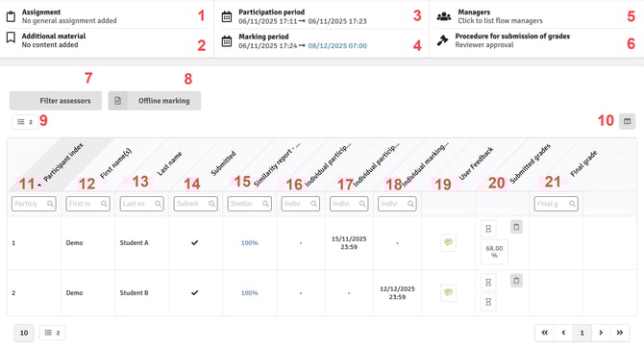This screenshot has width=644, height=348.
Task: Jump to the last page
Action: tap(620, 333)
